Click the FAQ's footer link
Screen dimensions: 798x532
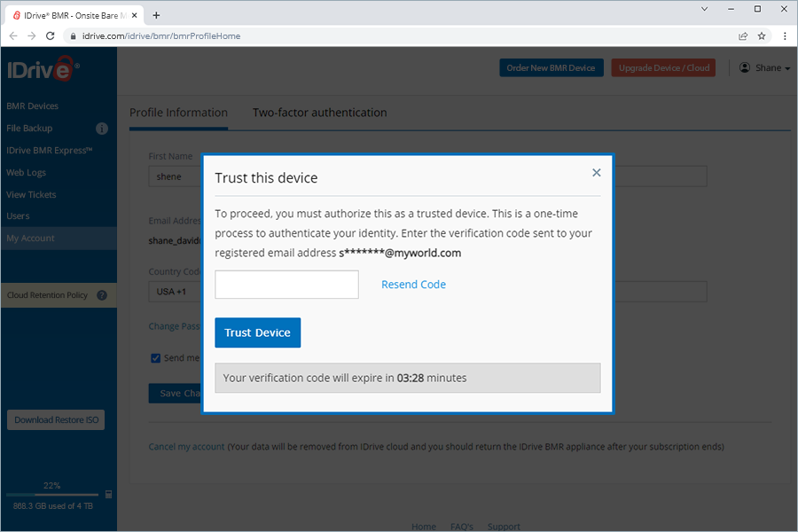(462, 527)
